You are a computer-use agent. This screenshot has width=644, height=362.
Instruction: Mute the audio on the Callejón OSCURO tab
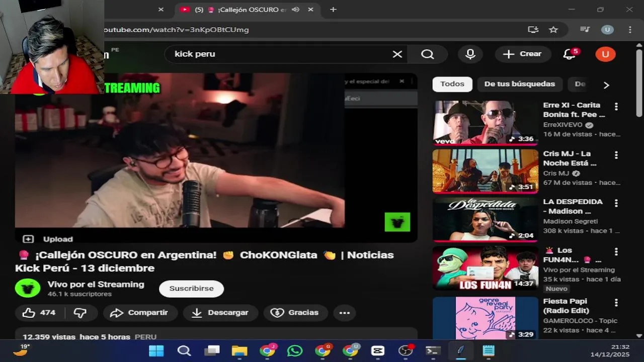click(x=295, y=10)
